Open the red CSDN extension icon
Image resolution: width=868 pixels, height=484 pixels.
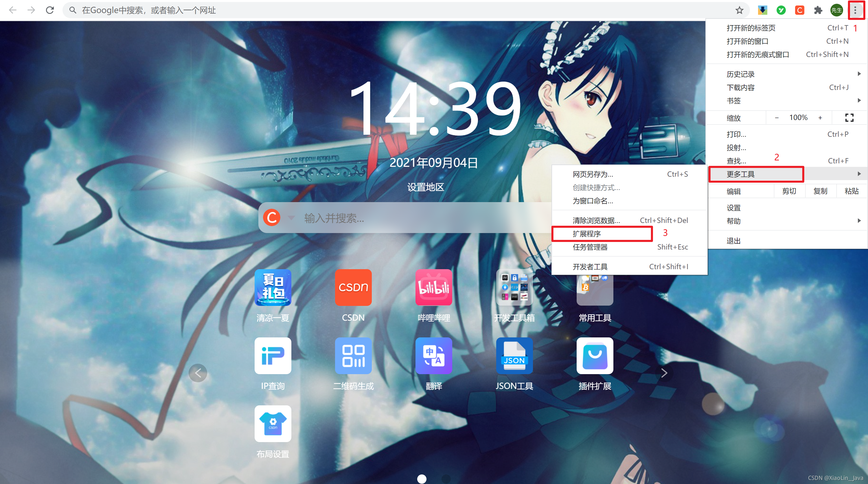[800, 10]
